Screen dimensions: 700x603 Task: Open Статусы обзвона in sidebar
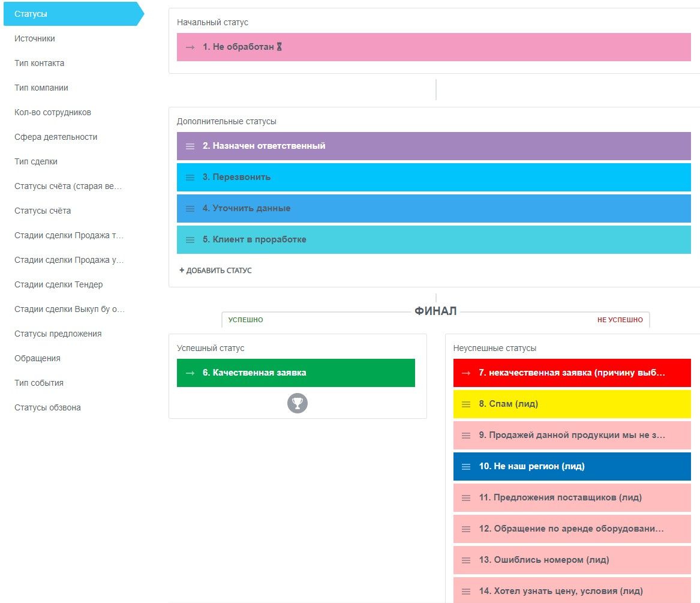(x=47, y=407)
